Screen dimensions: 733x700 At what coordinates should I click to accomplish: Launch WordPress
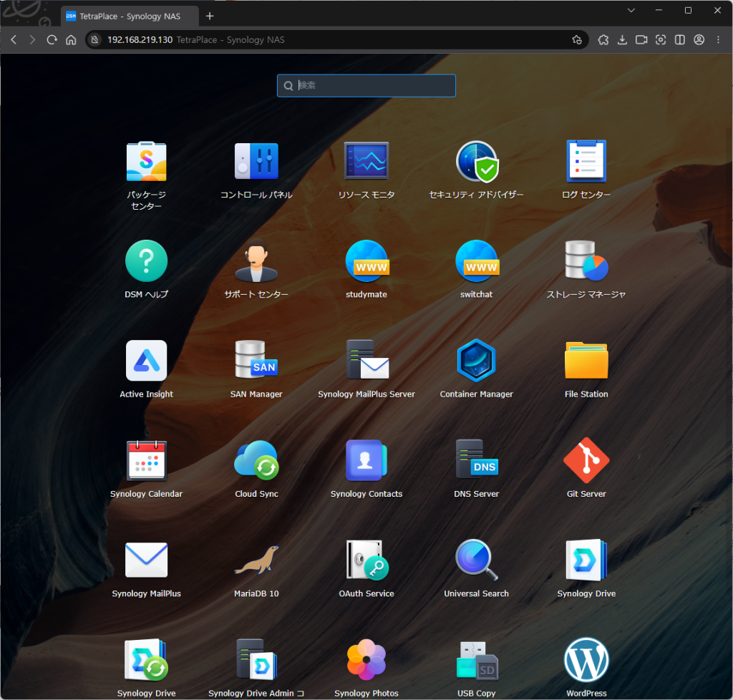click(586, 660)
